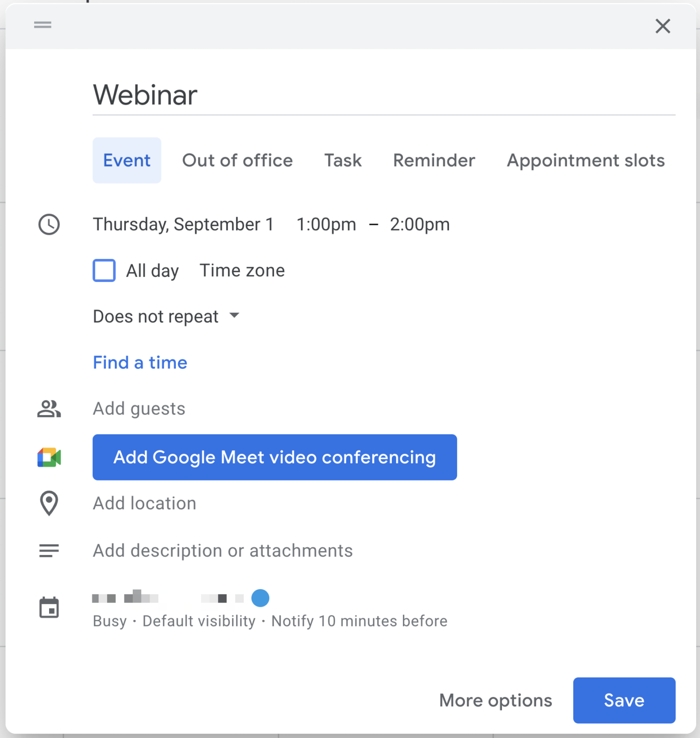Toggle event visibility from Default visibility
The width and height of the screenshot is (700, 738).
coord(199,620)
